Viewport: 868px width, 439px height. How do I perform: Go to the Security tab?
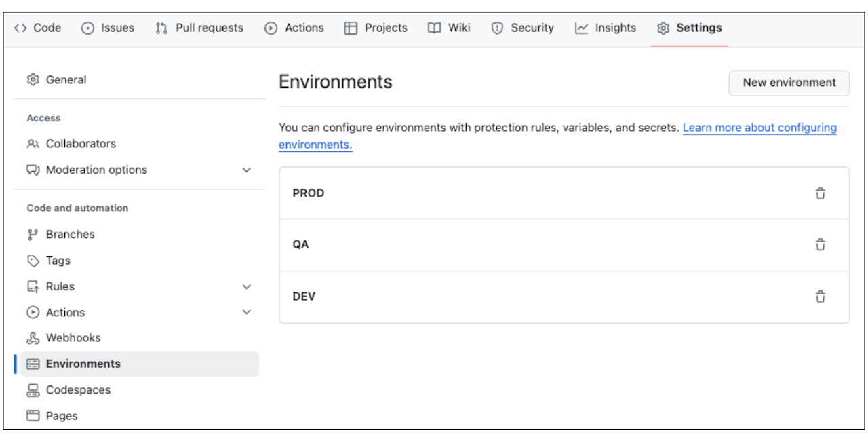click(522, 28)
